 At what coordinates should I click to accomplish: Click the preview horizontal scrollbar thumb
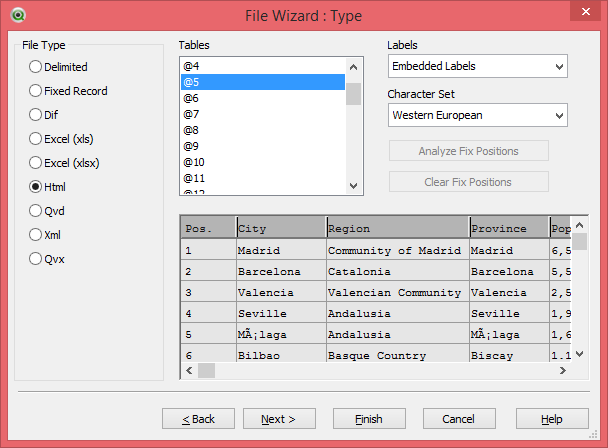(206, 370)
